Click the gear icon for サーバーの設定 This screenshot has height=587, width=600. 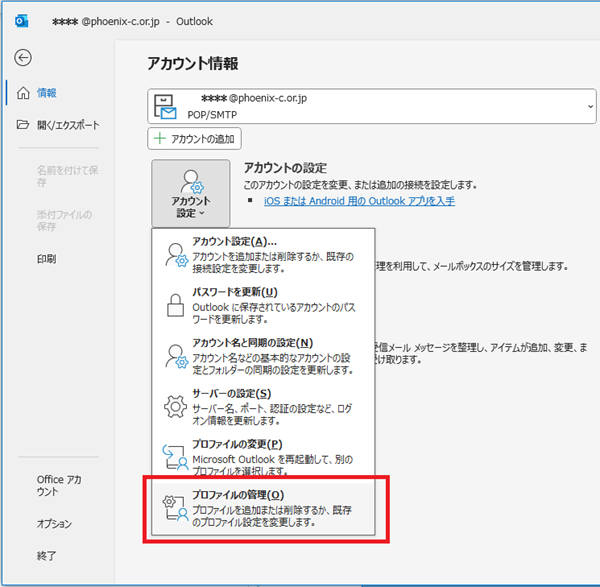click(x=175, y=406)
